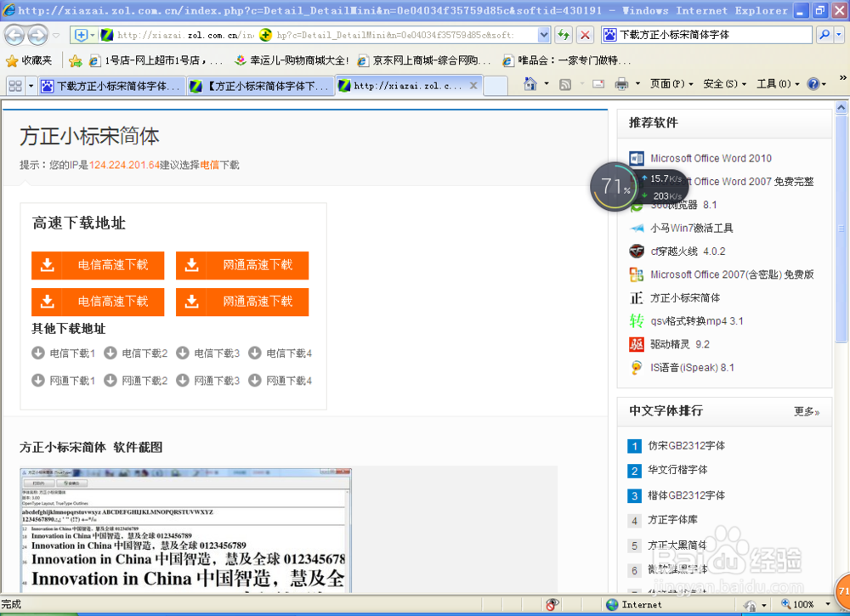The width and height of the screenshot is (850, 616).
Task: Open the 安全(S) menu
Action: tap(724, 84)
